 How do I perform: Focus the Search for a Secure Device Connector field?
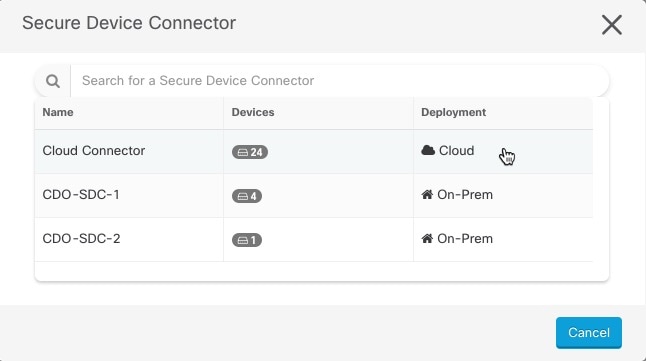click(340, 81)
